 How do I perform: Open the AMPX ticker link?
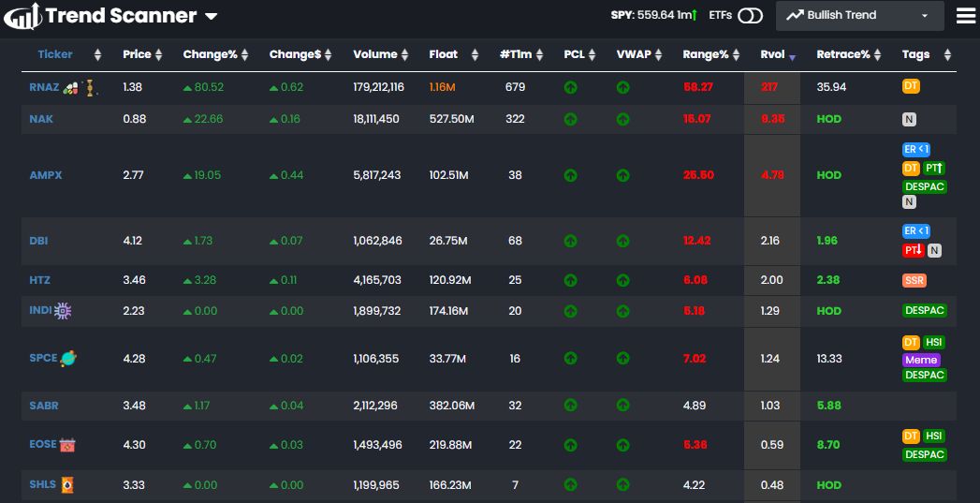coord(46,175)
